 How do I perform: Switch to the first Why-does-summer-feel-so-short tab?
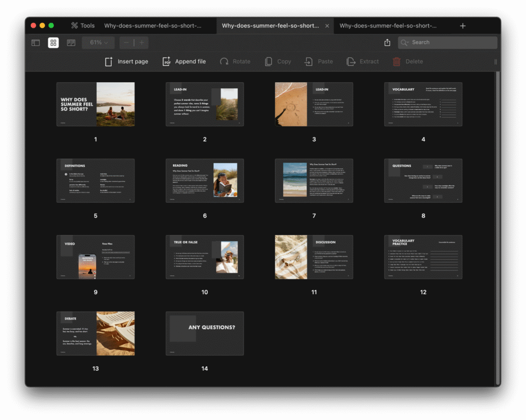(153, 26)
